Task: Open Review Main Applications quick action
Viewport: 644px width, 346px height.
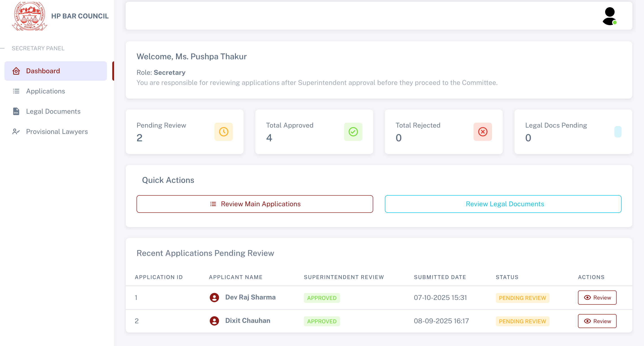Action: [254, 204]
